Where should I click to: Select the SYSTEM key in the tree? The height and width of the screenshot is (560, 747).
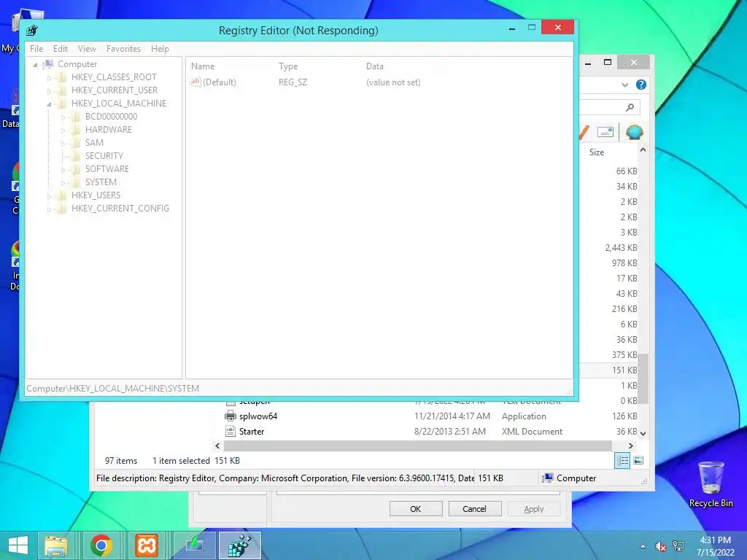tap(101, 182)
